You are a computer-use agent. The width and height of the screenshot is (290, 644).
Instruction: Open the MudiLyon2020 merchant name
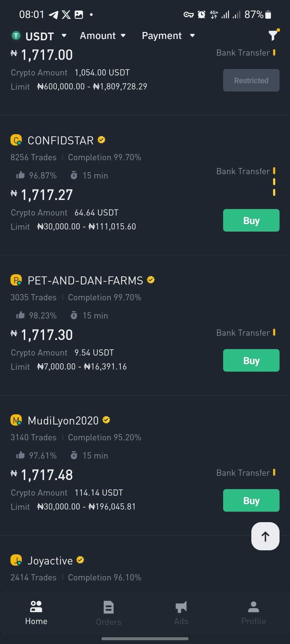pos(63,421)
